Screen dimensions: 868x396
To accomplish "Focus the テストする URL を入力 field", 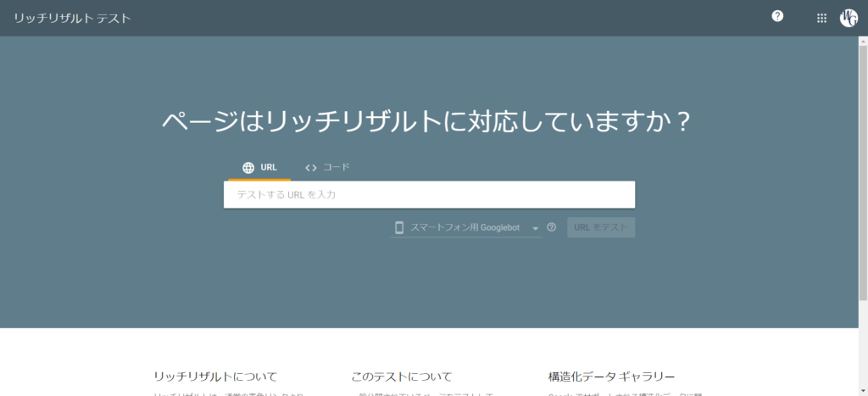I will tap(429, 195).
